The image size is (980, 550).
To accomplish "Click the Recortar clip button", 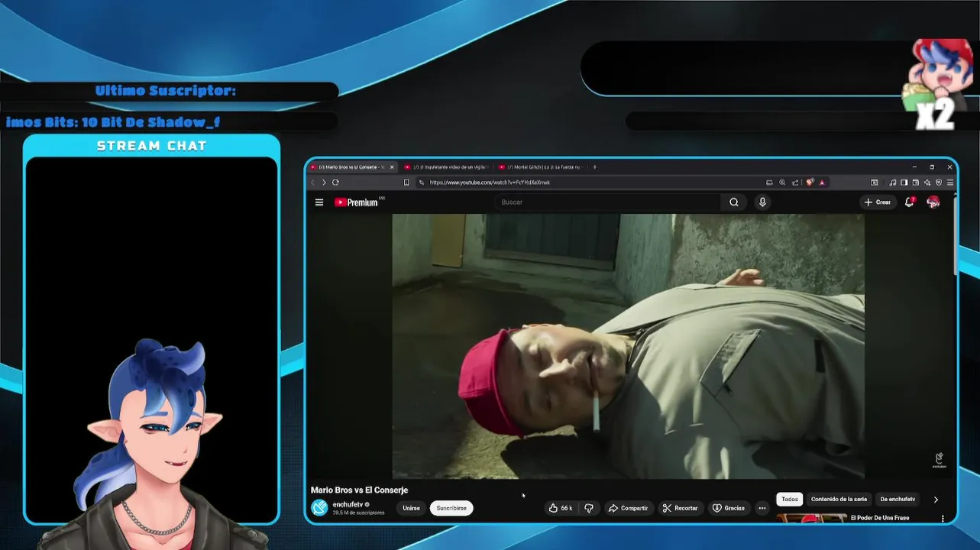I will point(680,508).
